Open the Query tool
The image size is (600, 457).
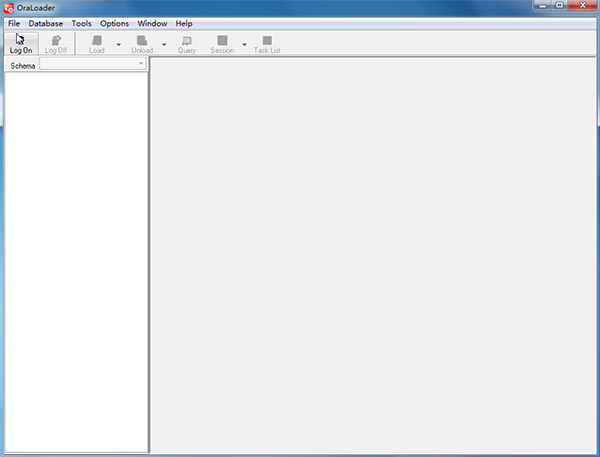(187, 44)
